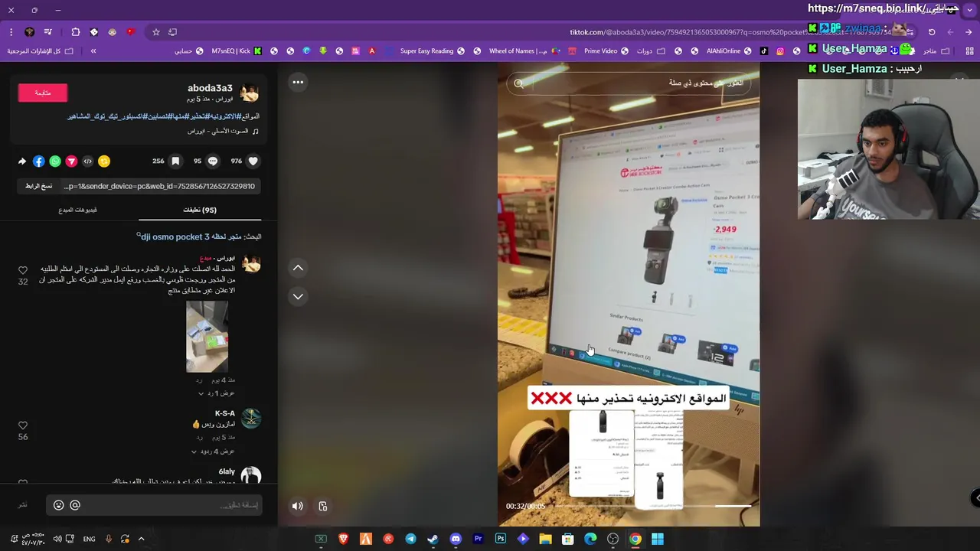Open the original sound link
980x551 pixels.
pyautogui.click(x=223, y=131)
